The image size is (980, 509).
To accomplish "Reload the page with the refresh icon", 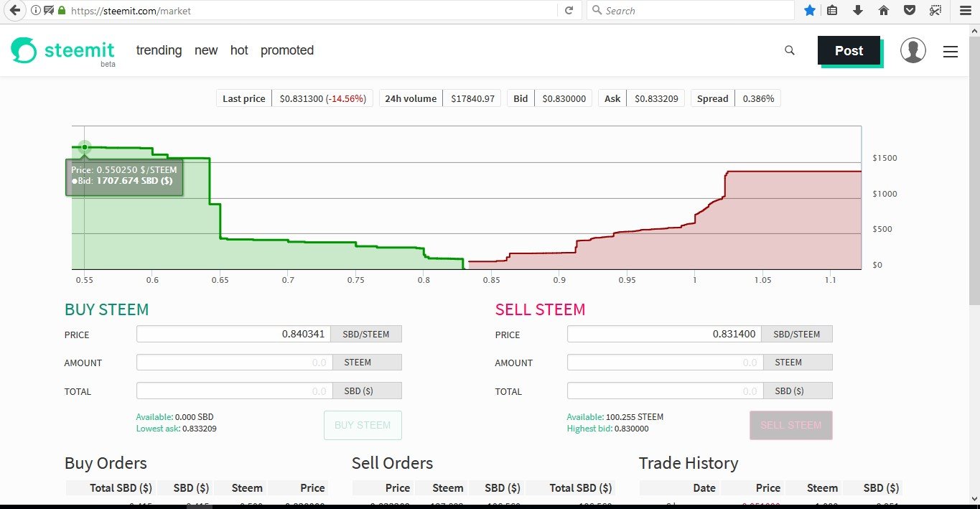I will pyautogui.click(x=569, y=11).
